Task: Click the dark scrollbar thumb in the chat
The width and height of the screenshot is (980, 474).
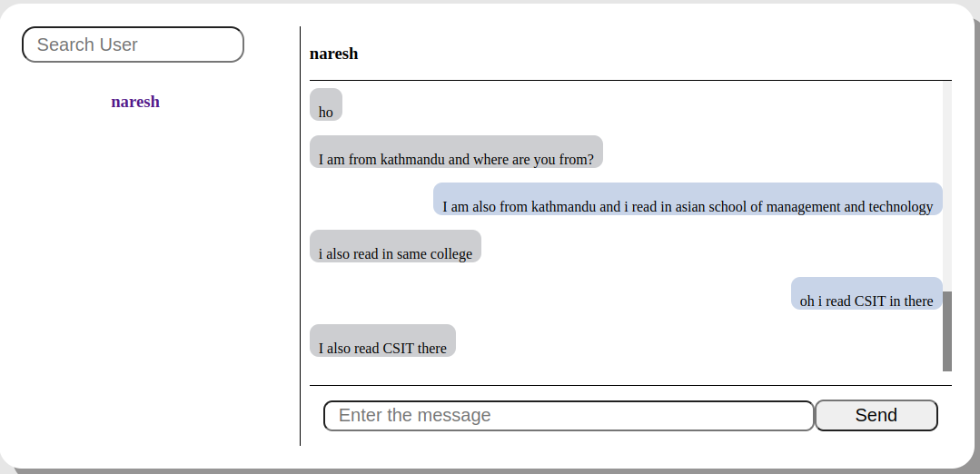Action: 947,331
